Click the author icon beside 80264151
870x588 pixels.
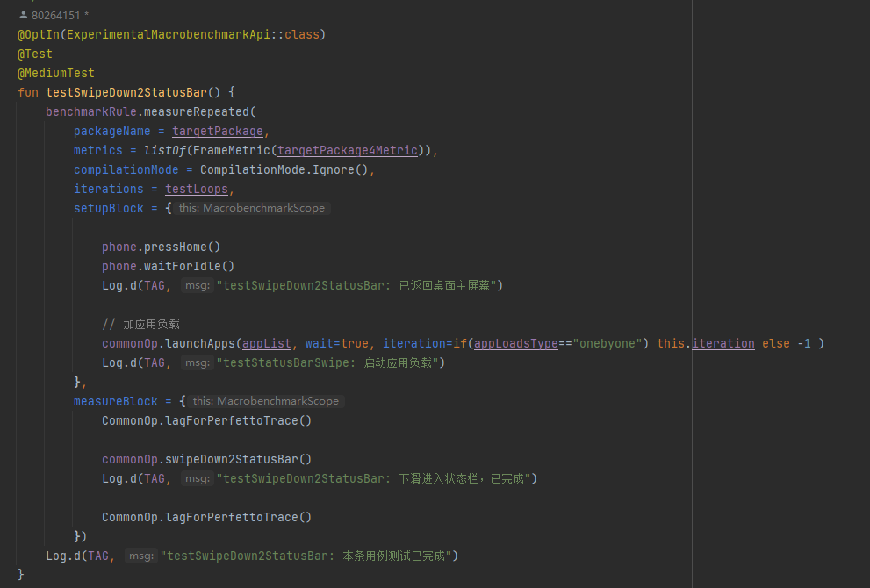[x=23, y=15]
